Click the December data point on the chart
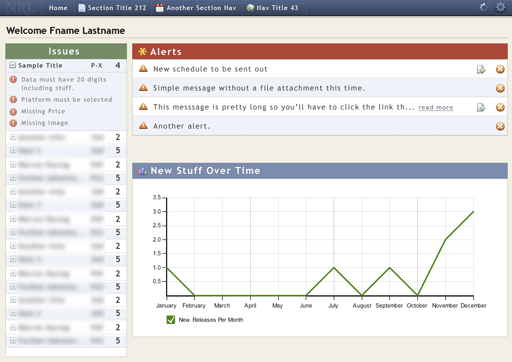 click(x=473, y=211)
